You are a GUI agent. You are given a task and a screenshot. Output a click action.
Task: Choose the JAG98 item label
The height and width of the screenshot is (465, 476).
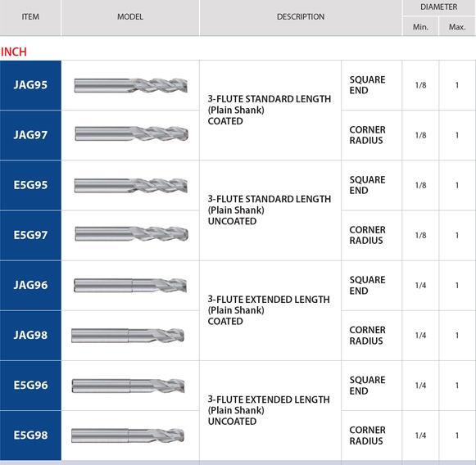(x=30, y=336)
